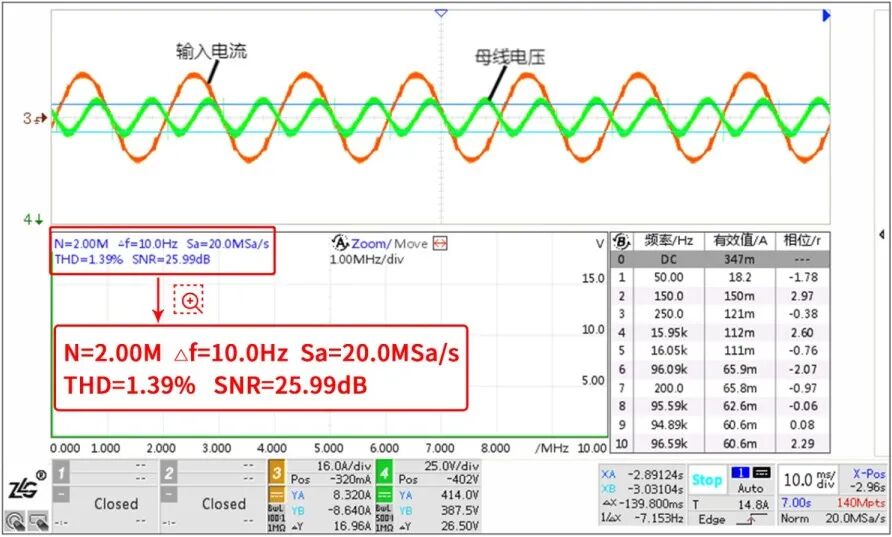This screenshot has height=537, width=892.
Task: Click the ZLG logo
Action: (x=26, y=487)
